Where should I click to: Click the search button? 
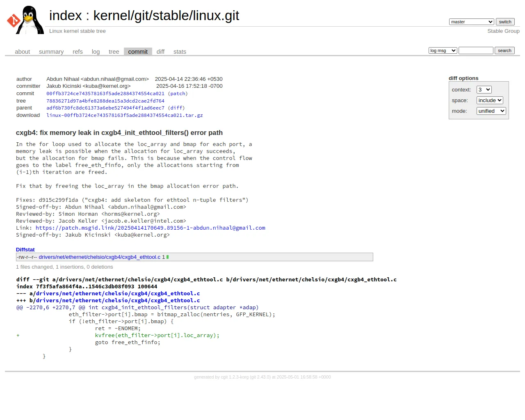coord(504,50)
